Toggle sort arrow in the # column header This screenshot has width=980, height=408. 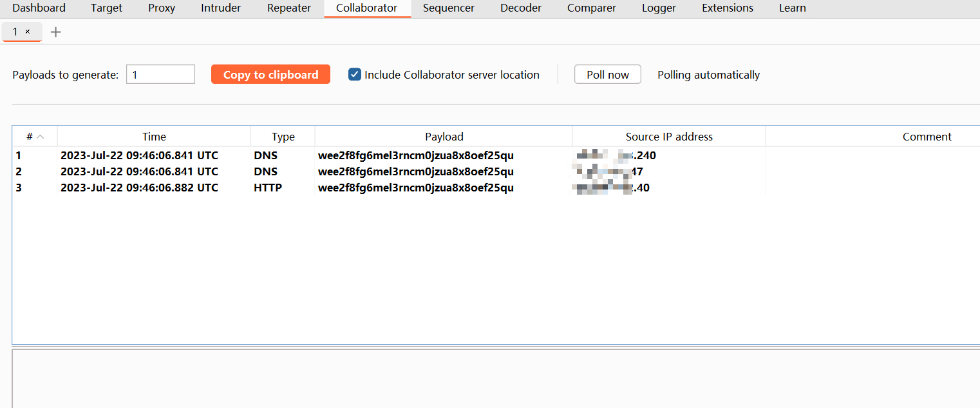pos(40,137)
